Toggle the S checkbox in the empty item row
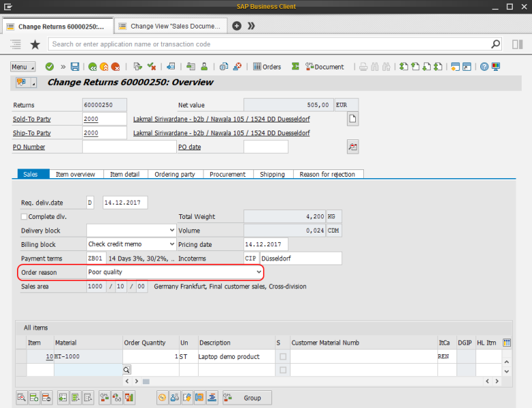This screenshot has width=532, height=408. pyautogui.click(x=283, y=370)
